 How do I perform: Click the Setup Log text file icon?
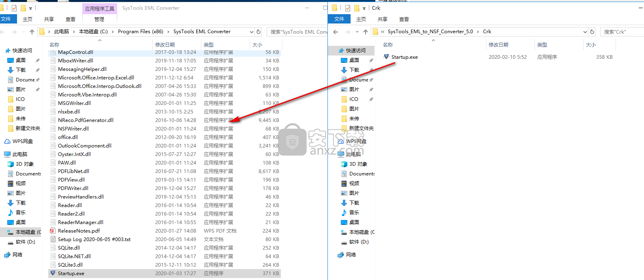click(x=53, y=239)
